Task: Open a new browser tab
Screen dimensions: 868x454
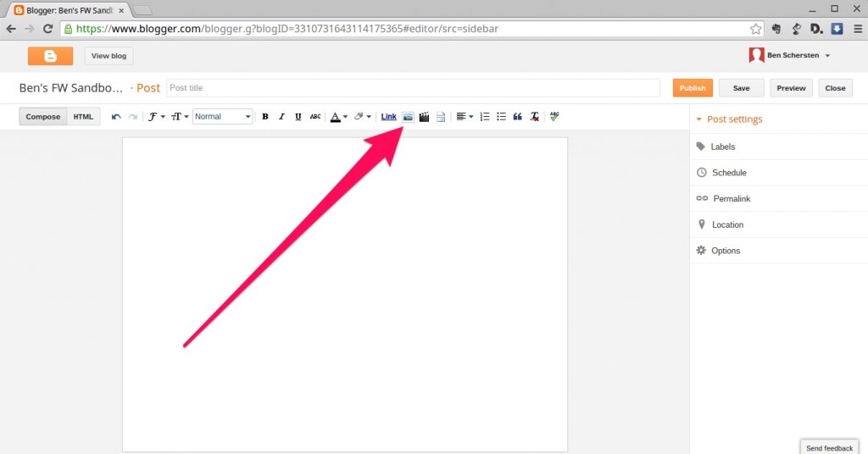Action: coord(142,10)
